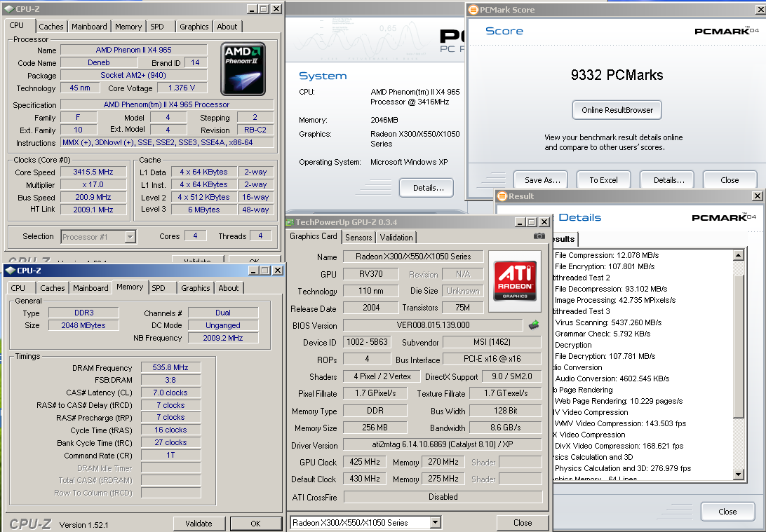This screenshot has height=532, width=766.
Task: Click the Bus Interface field PCI-E x16
Action: 492,359
